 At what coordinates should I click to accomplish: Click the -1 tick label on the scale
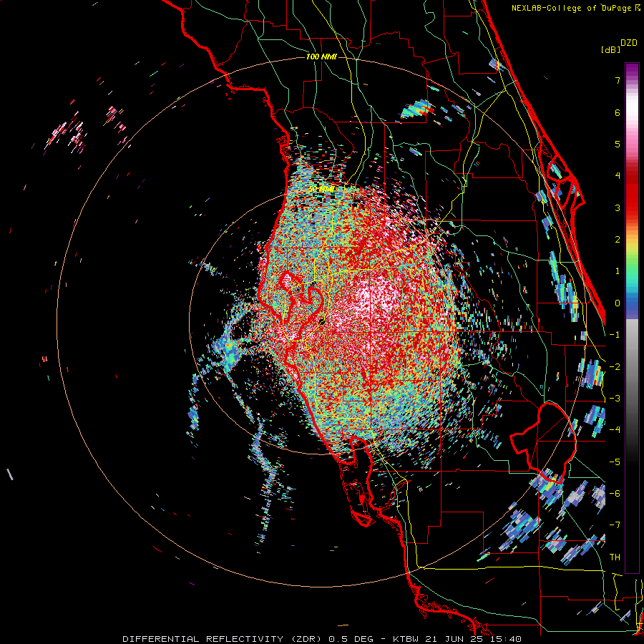coord(615,335)
